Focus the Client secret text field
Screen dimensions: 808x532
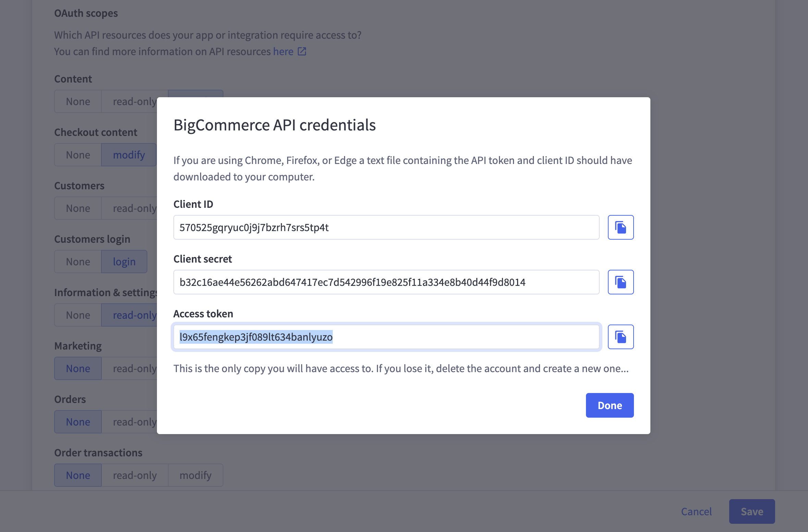click(x=386, y=282)
